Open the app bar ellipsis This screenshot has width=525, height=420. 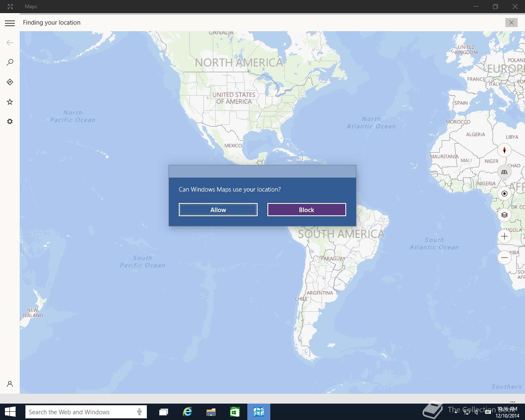513,402
